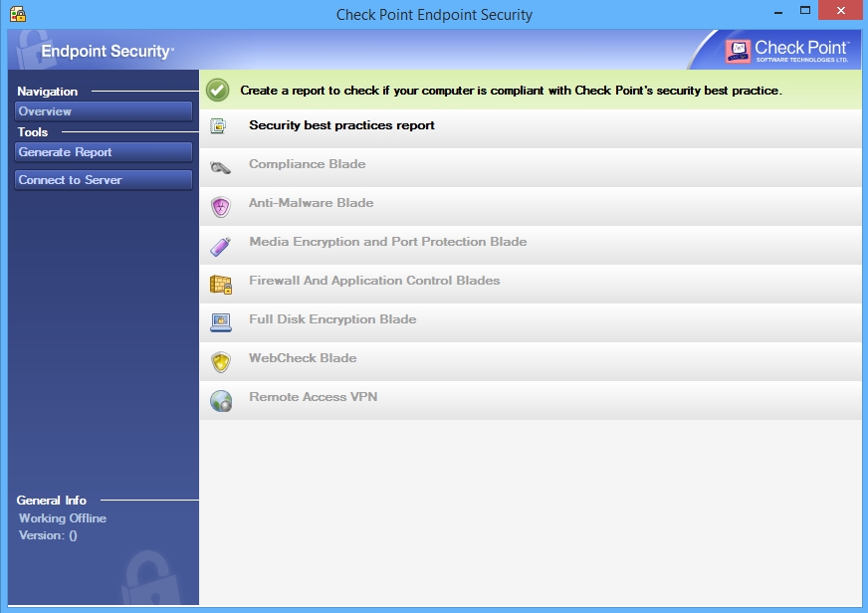868x613 pixels.
Task: Choose Media Encryption and Port Protection Blade
Action: [387, 242]
